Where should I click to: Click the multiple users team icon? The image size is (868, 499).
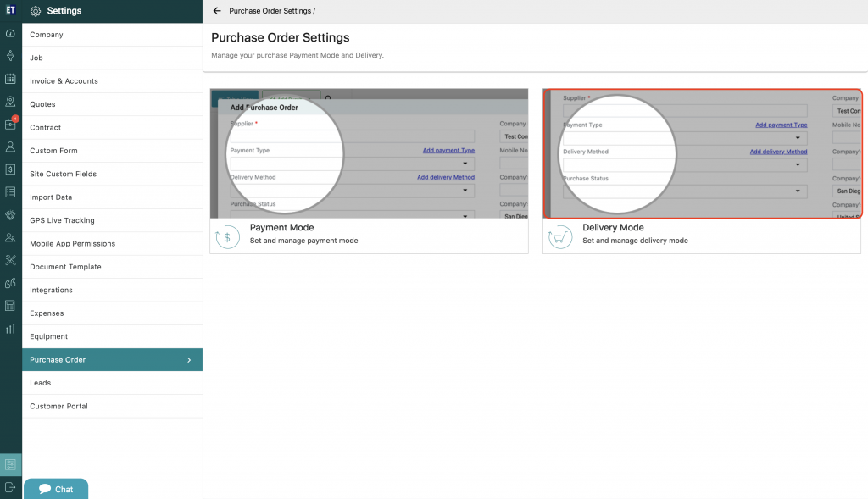click(x=10, y=237)
